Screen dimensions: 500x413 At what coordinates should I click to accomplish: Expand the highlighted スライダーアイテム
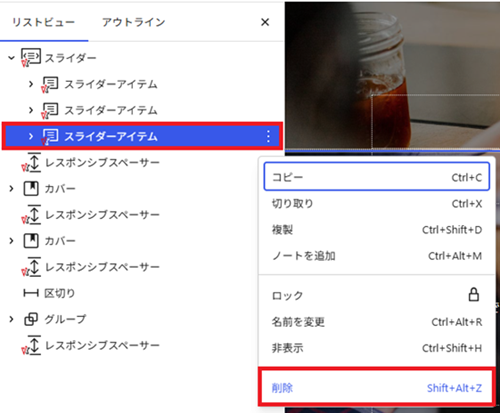tap(31, 136)
